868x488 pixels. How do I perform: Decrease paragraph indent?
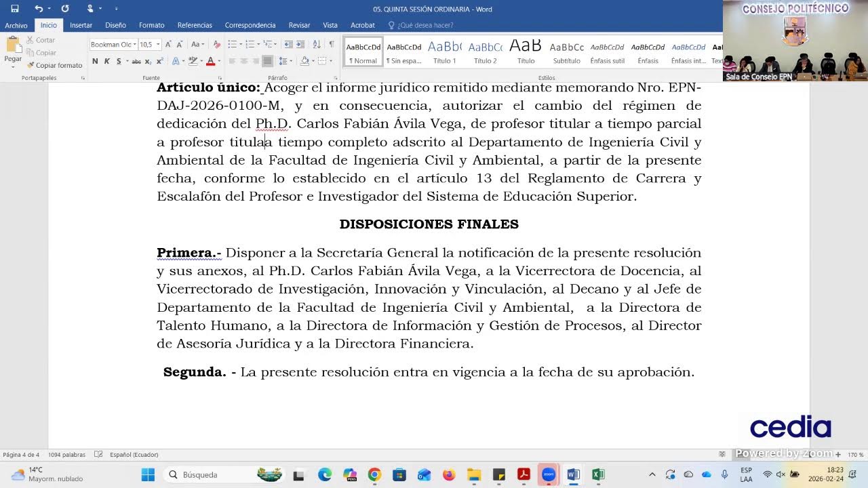[x=289, y=45]
